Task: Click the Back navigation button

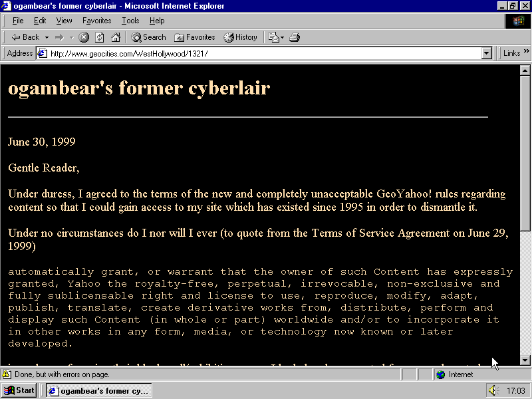Action: point(25,37)
